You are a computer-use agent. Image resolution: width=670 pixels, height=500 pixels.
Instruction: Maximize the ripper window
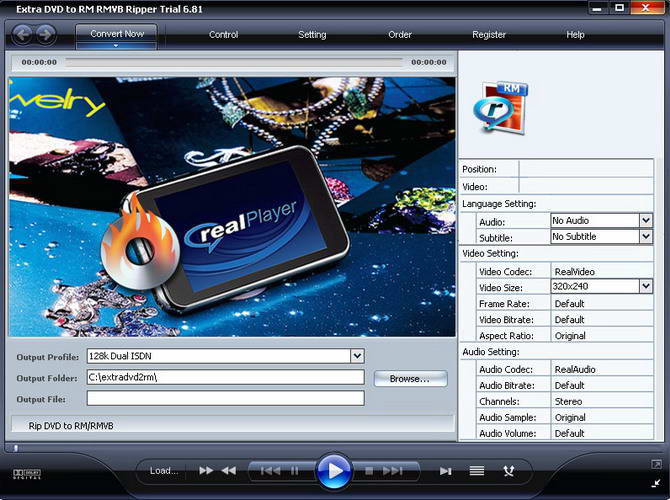click(x=620, y=8)
